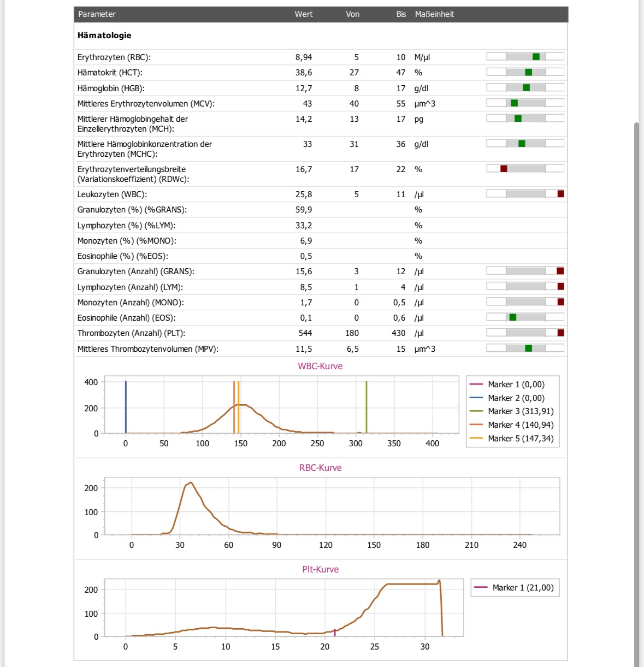Click the HCT range indicator bar
The width and height of the screenshot is (644, 667).
click(525, 72)
